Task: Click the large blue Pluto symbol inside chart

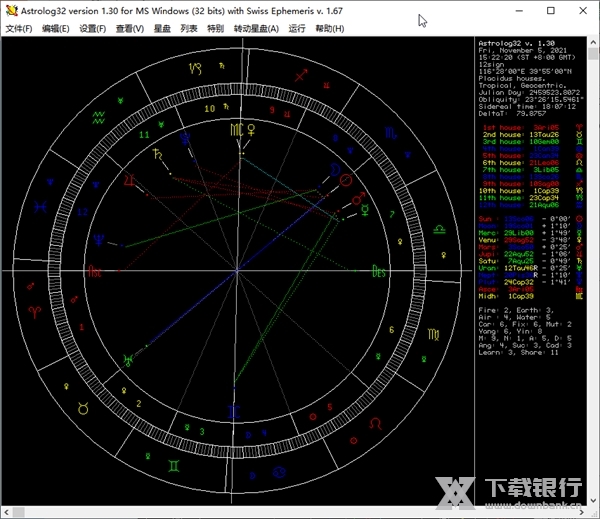Action: point(186,139)
